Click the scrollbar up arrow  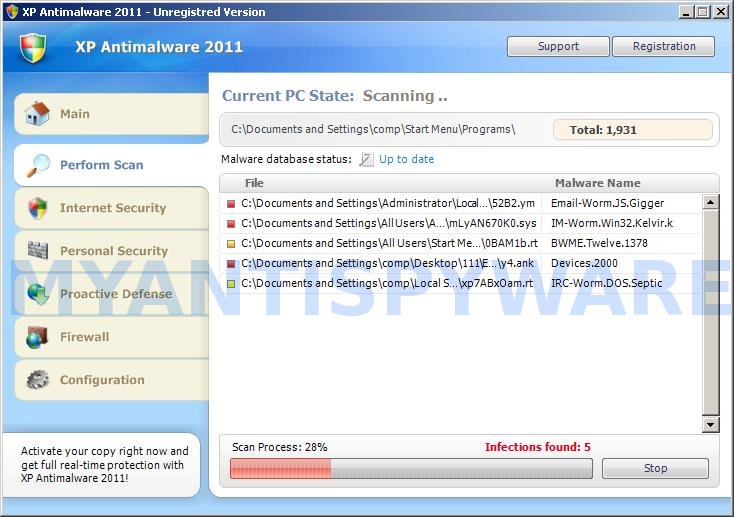(711, 202)
